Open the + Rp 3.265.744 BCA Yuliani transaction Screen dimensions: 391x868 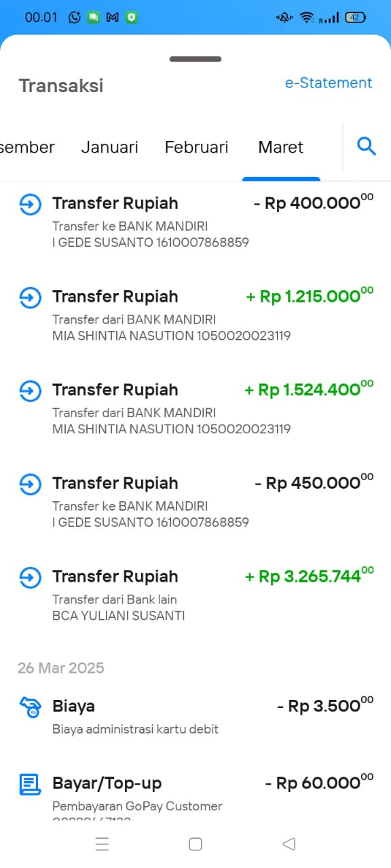(x=195, y=595)
